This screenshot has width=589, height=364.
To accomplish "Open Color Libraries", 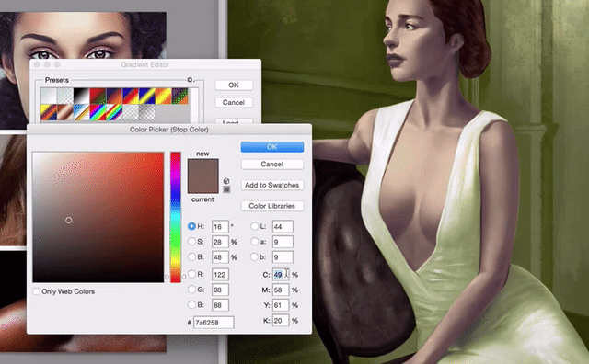I will pos(272,206).
